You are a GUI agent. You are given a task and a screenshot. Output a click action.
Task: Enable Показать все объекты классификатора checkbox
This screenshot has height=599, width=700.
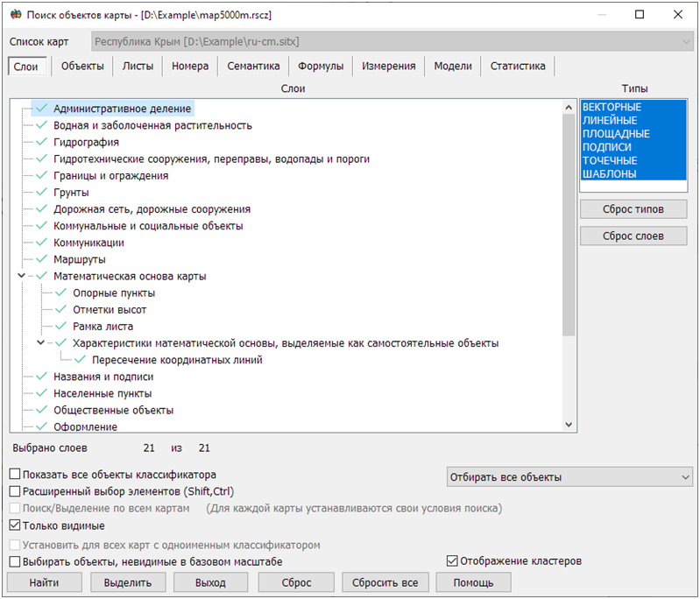click(15, 475)
